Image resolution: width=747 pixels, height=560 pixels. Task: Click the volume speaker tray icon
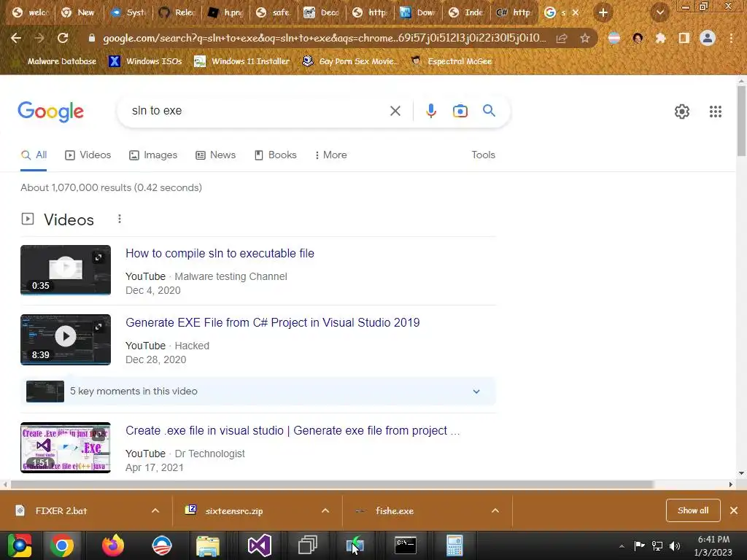[675, 545]
